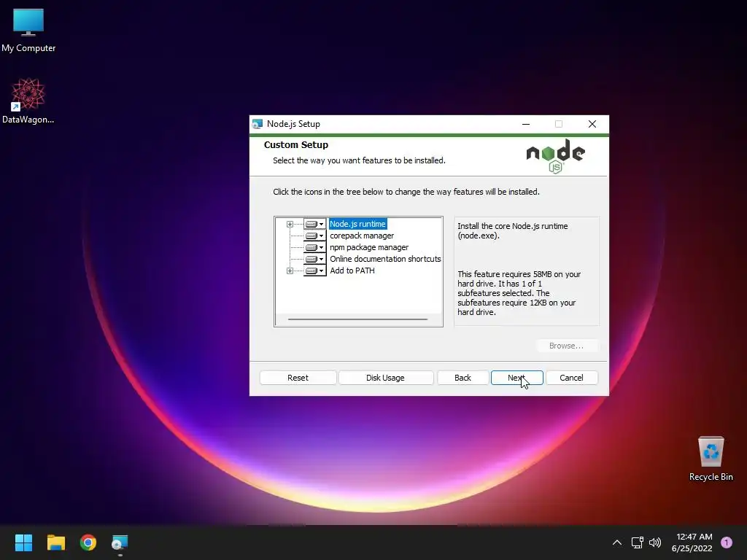Click the Node.js Setup title bar installer icon
This screenshot has width=747, height=560.
coord(258,124)
